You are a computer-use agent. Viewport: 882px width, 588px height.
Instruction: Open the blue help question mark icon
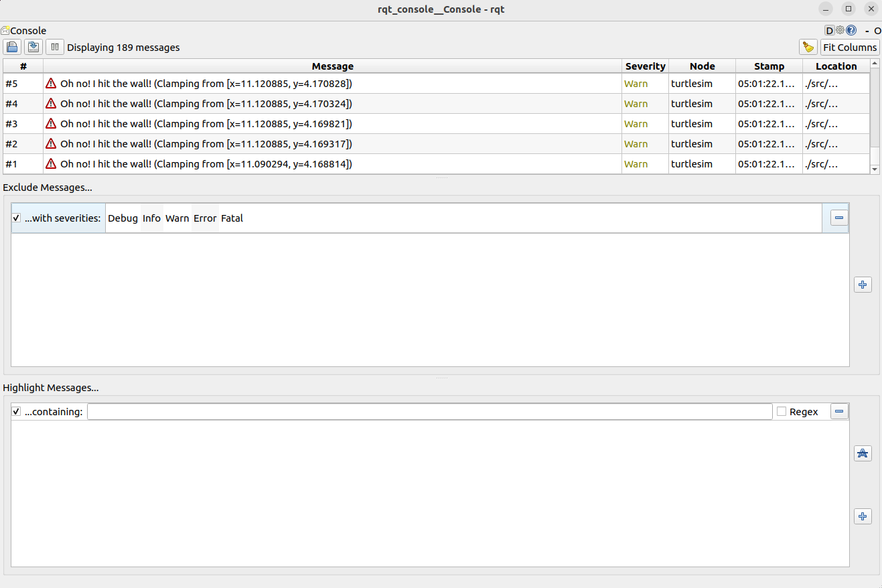point(851,30)
